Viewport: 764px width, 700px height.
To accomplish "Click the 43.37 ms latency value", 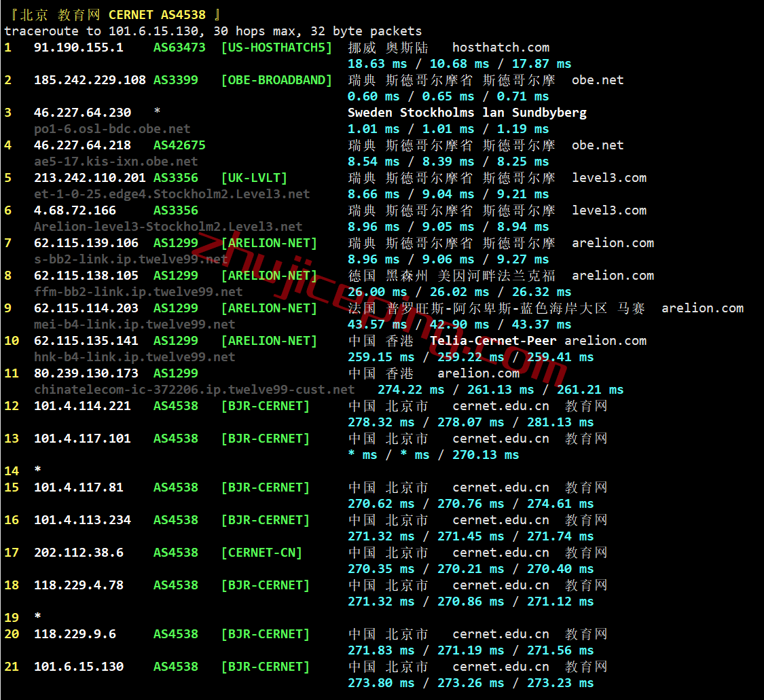I will (541, 325).
